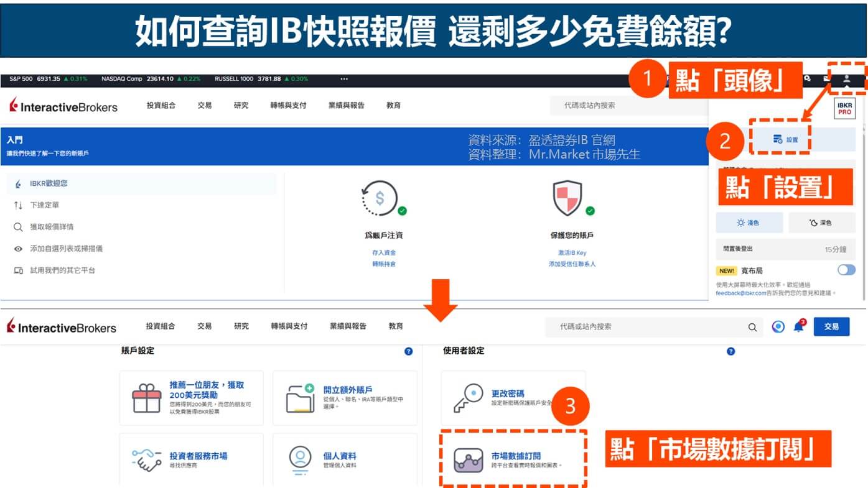Switch theme to 深色 dark mode

821,222
